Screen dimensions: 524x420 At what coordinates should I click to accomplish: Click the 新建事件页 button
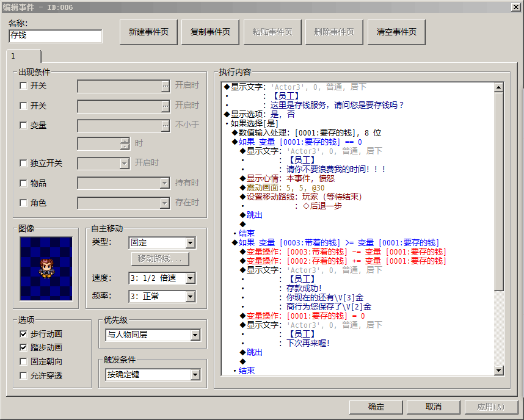148,32
